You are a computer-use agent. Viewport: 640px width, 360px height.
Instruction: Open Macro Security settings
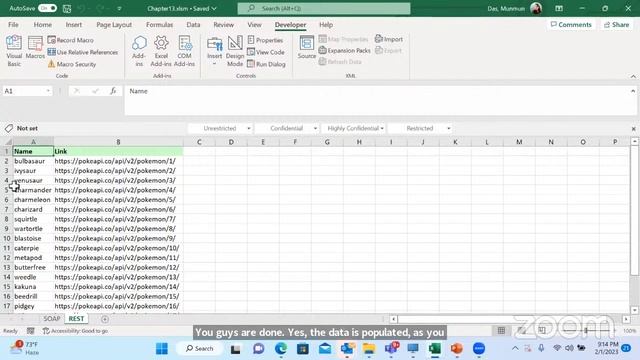coord(72,64)
